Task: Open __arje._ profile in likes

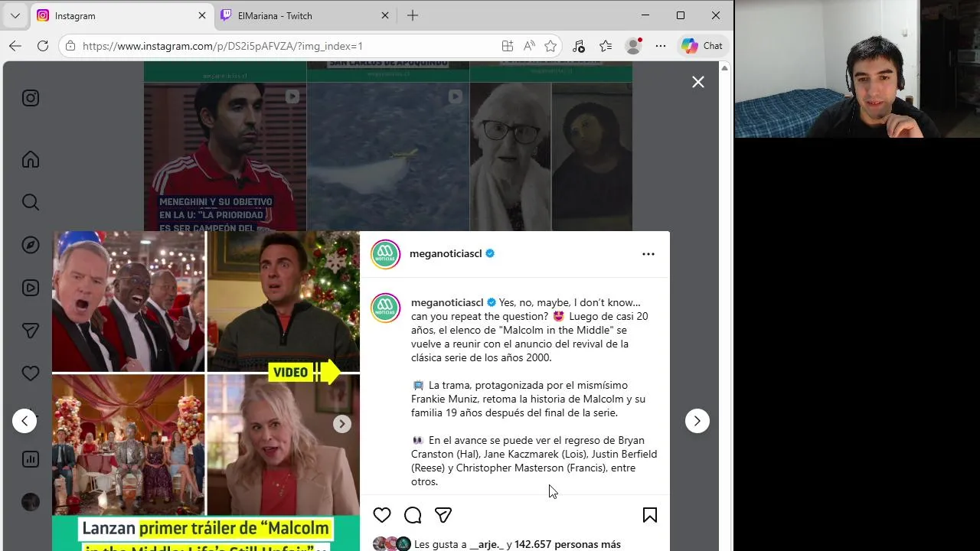Action: [486, 544]
